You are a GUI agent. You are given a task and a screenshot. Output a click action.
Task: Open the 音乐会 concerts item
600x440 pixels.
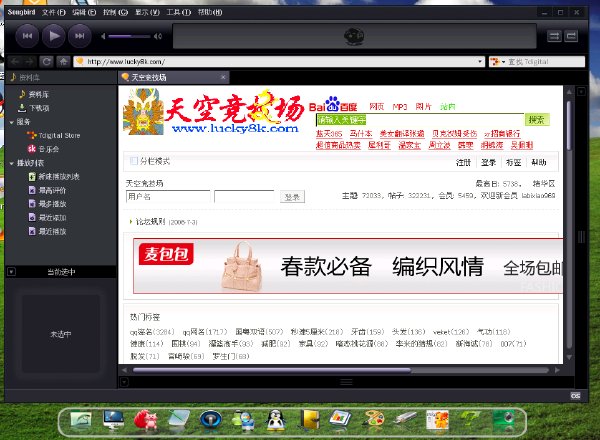coord(49,149)
